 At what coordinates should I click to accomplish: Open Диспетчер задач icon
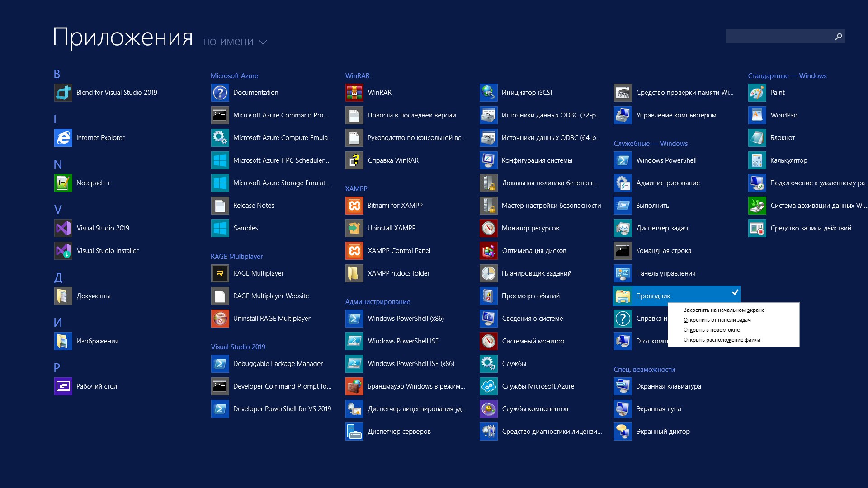pyautogui.click(x=623, y=228)
